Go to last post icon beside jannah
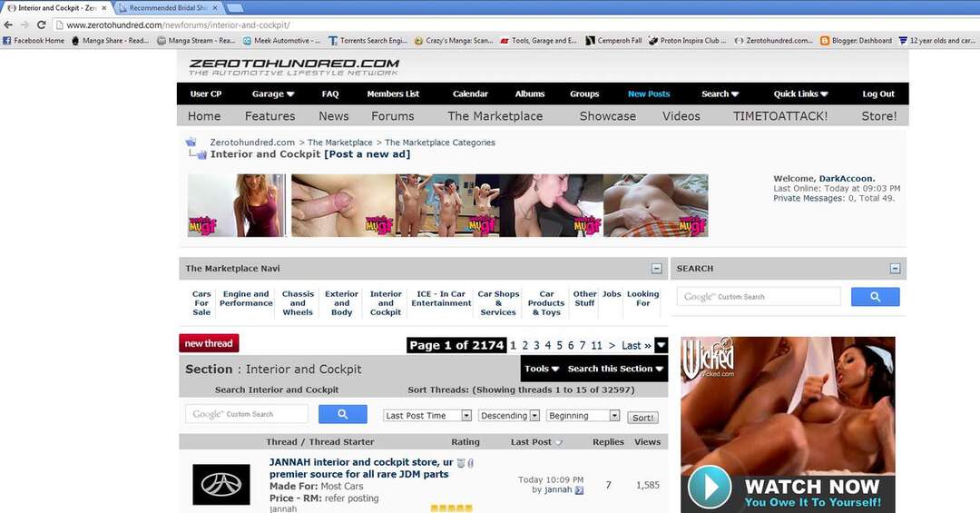Screen dimensions: 980x513 579,490
